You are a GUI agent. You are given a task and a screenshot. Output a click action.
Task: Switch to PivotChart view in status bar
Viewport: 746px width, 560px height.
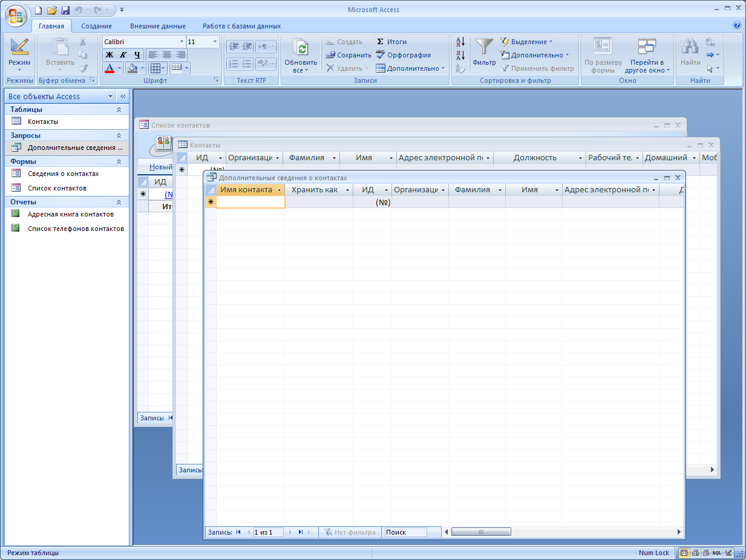(706, 553)
